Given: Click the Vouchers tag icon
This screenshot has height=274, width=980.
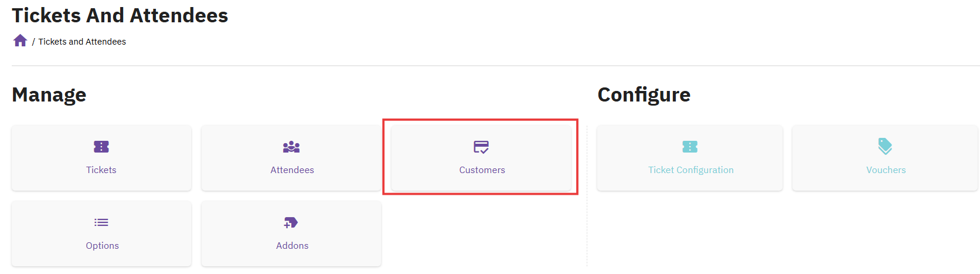Looking at the screenshot, I should [885, 146].
